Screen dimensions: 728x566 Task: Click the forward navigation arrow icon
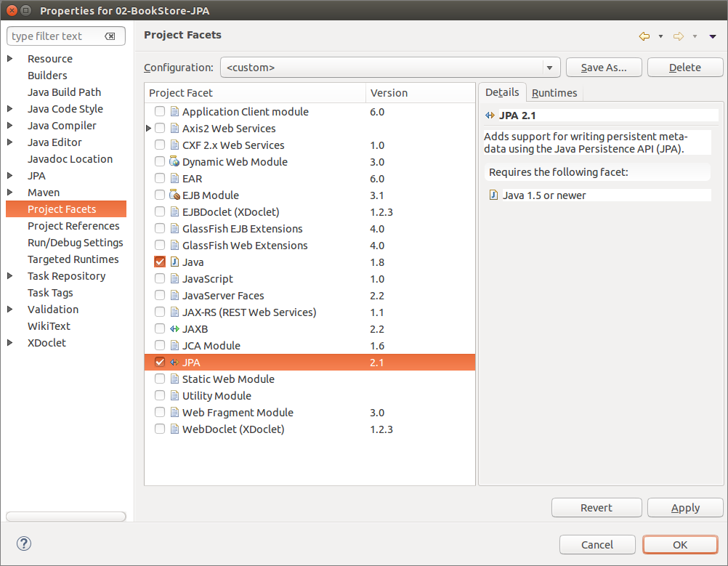click(679, 36)
